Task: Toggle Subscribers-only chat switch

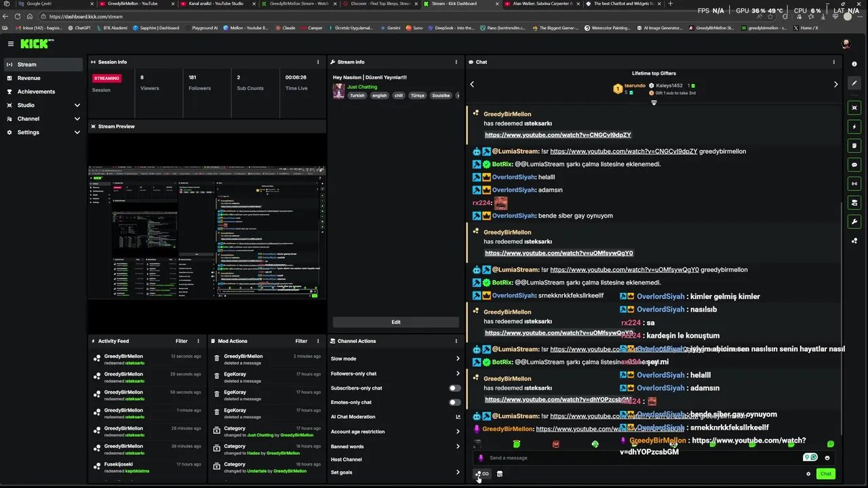Action: [455, 388]
